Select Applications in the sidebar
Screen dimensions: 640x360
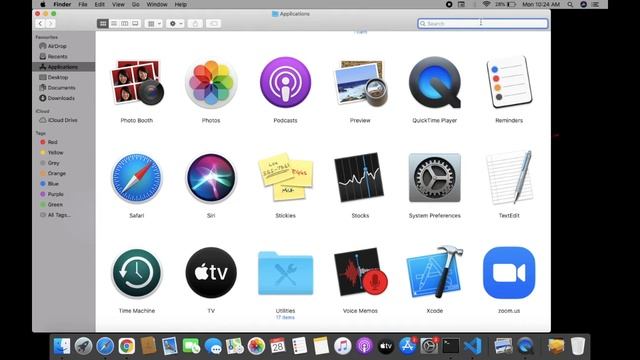point(64,67)
